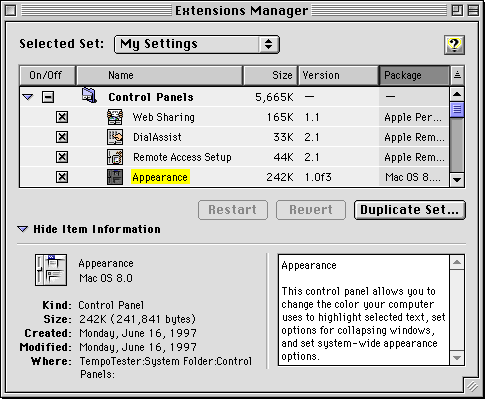
Task: Sort by the On/Off column header
Action: [48, 75]
